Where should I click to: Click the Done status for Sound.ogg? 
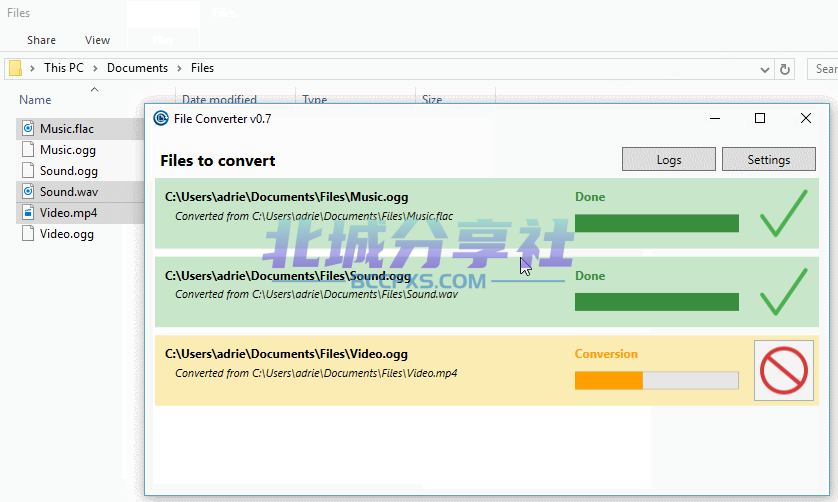point(590,276)
